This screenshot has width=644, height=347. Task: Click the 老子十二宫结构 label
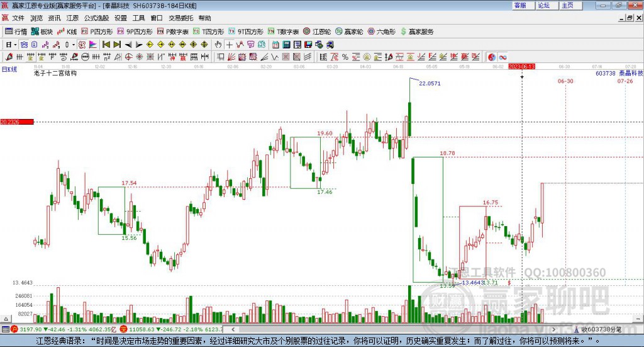(x=55, y=73)
